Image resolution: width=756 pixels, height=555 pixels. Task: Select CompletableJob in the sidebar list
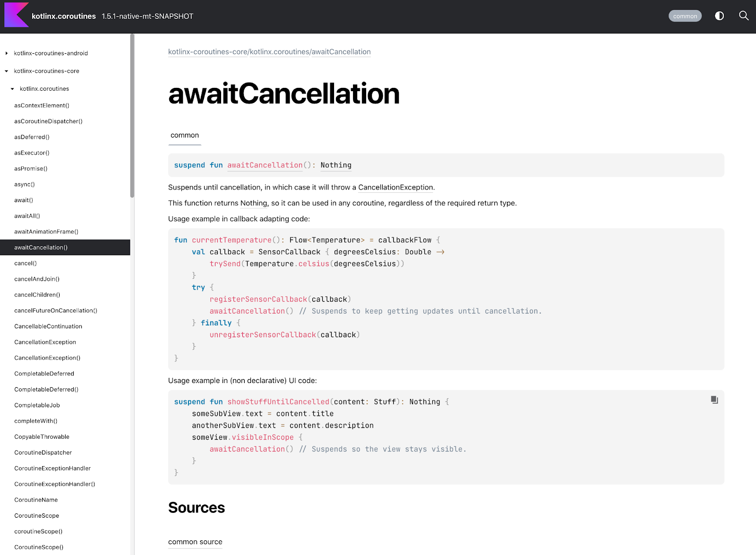(37, 405)
